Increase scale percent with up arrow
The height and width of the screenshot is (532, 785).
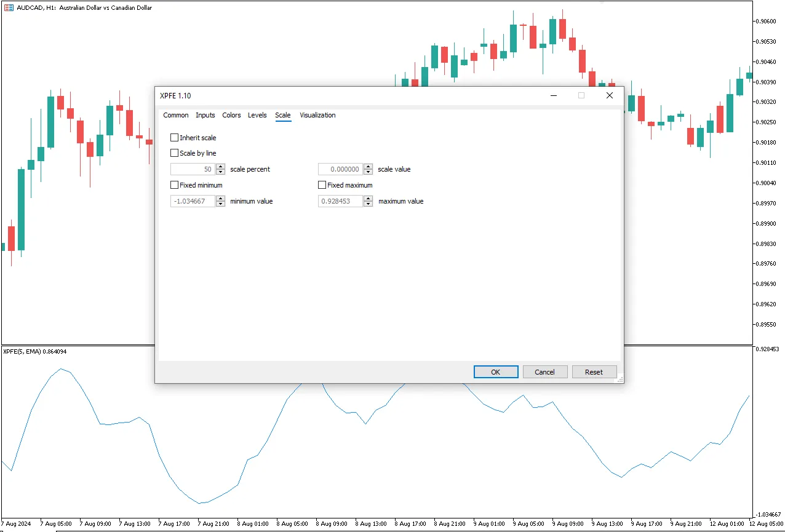click(221, 167)
